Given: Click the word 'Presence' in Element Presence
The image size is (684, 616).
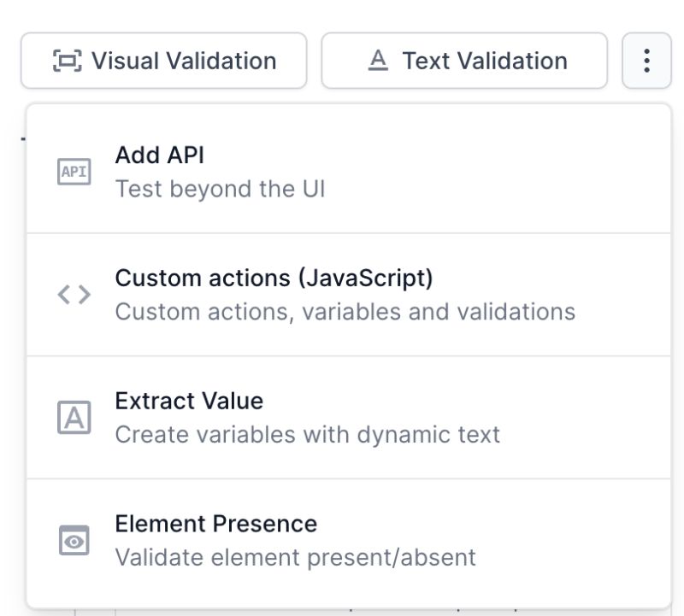Looking at the screenshot, I should coord(268,525).
